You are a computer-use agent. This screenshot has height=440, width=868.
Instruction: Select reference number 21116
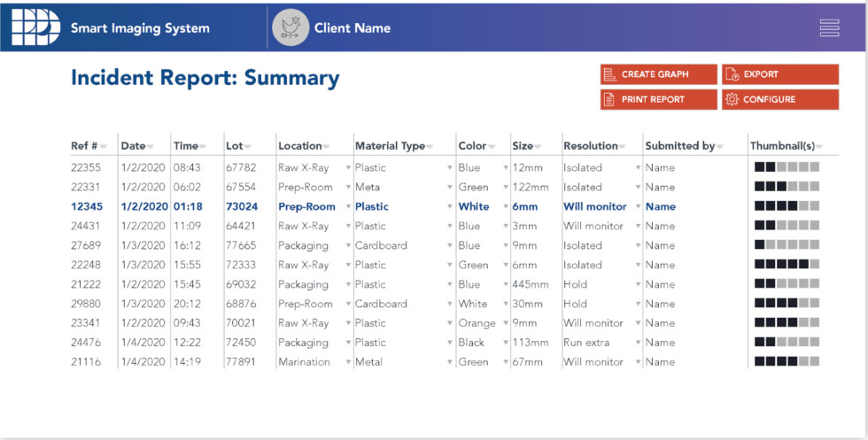(86, 362)
